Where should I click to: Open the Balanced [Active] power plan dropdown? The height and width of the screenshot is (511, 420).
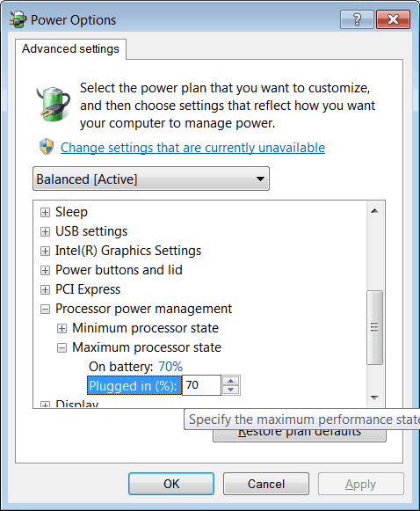click(x=151, y=179)
